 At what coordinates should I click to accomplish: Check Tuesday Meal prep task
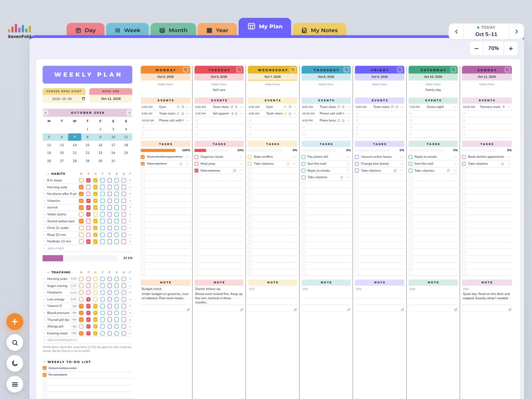point(196,164)
